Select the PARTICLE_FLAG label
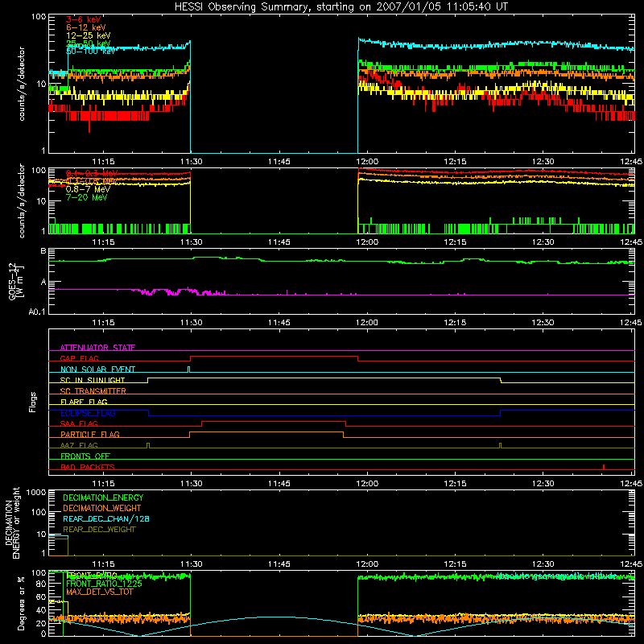The height and width of the screenshot is (644, 644). click(90, 434)
